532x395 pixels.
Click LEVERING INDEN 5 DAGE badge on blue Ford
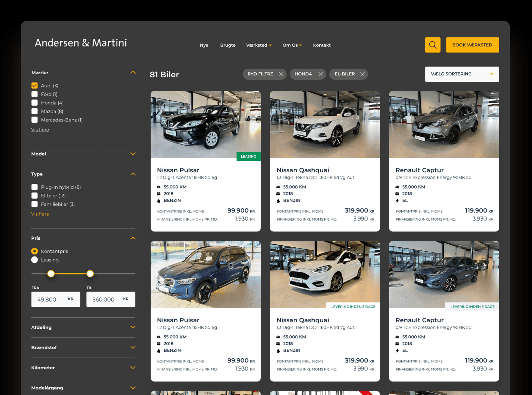(472, 306)
